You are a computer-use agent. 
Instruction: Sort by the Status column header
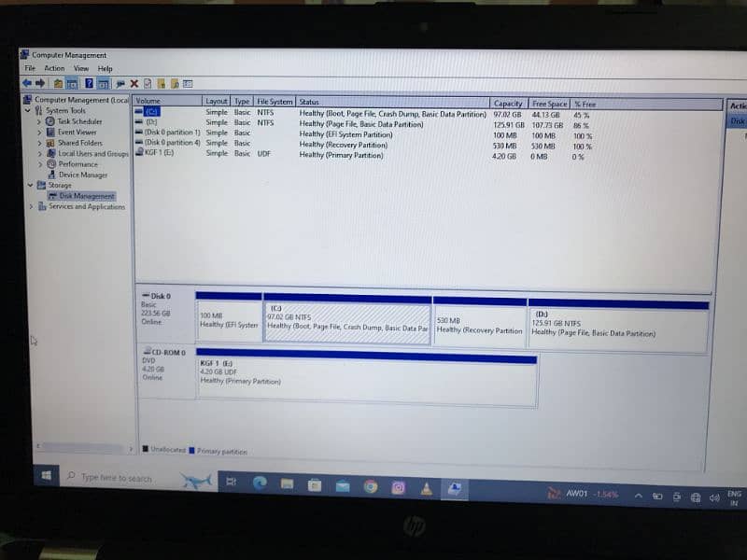click(x=393, y=103)
